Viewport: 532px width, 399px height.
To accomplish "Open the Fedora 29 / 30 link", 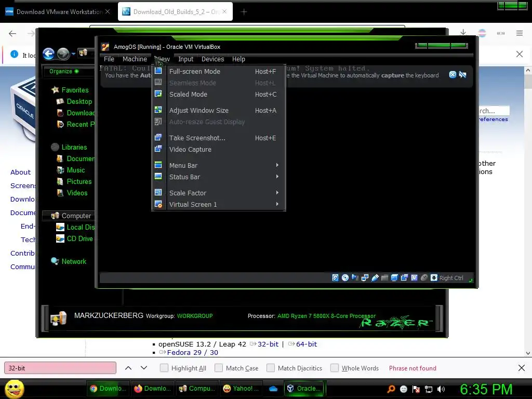I will pyautogui.click(x=192, y=352).
